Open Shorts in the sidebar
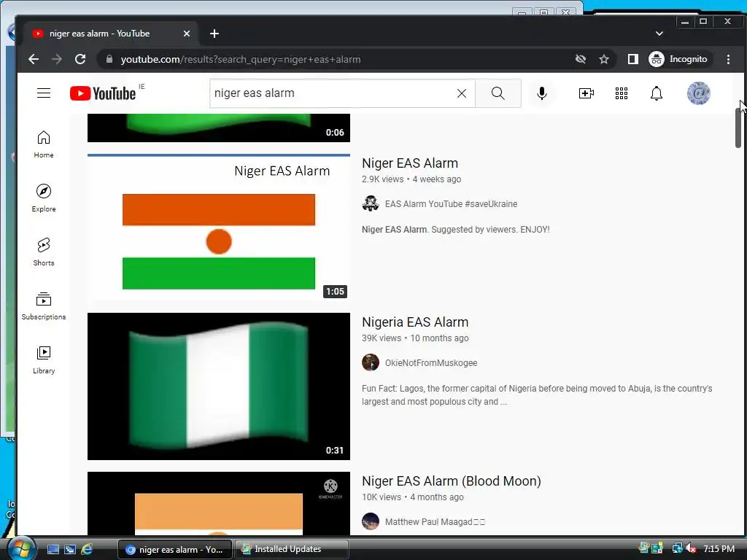Image resolution: width=747 pixels, height=560 pixels. pyautogui.click(x=44, y=252)
